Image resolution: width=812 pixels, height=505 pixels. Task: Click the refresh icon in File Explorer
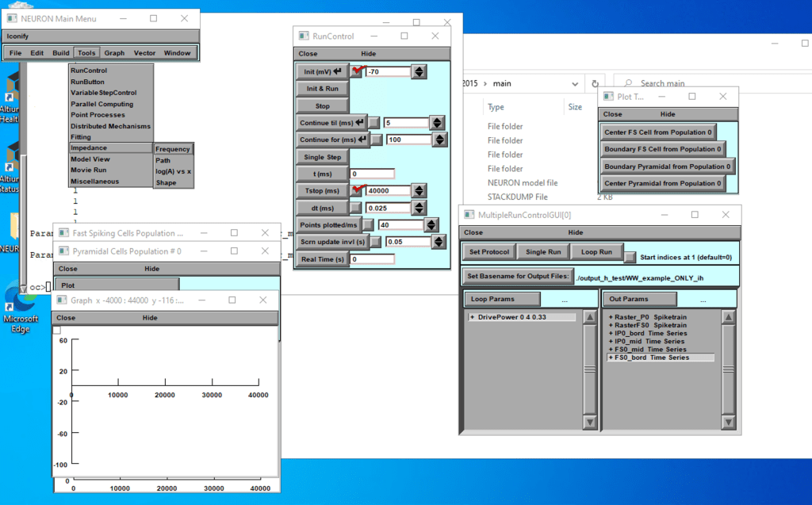point(595,83)
